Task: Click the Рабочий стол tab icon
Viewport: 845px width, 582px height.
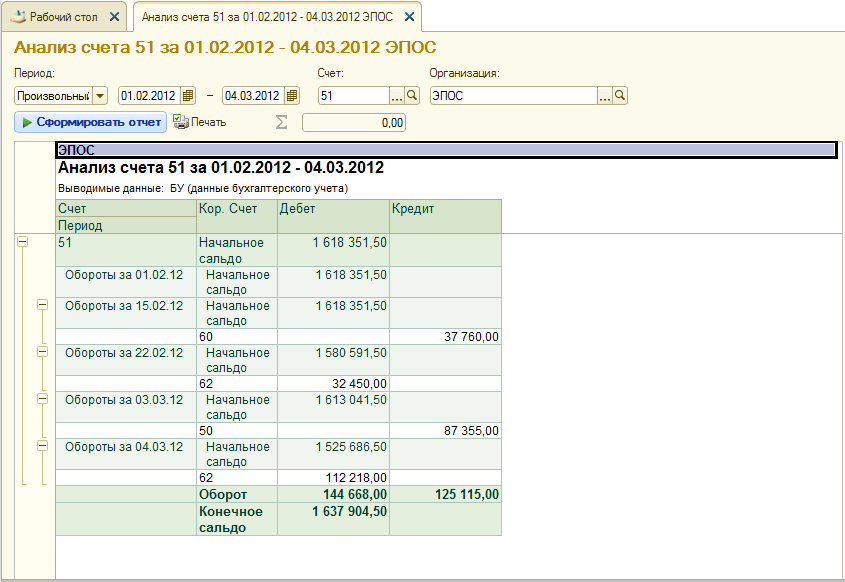Action: 18,17
